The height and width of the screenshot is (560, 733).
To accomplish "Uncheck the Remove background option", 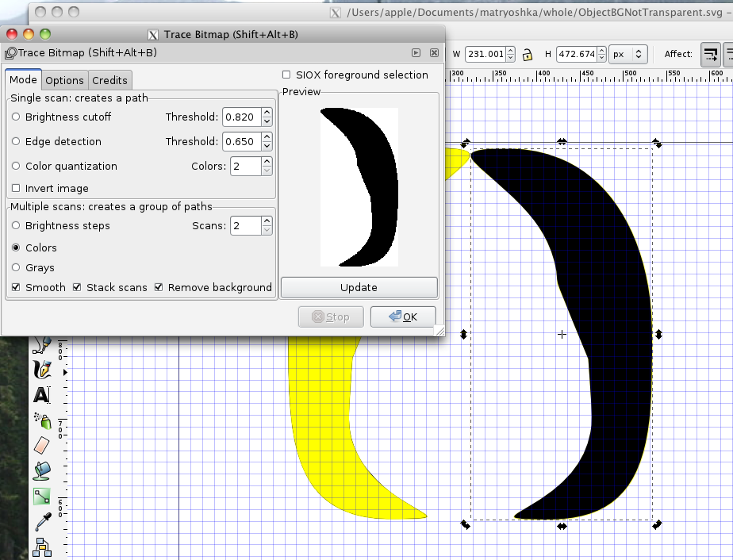I will 159,287.
